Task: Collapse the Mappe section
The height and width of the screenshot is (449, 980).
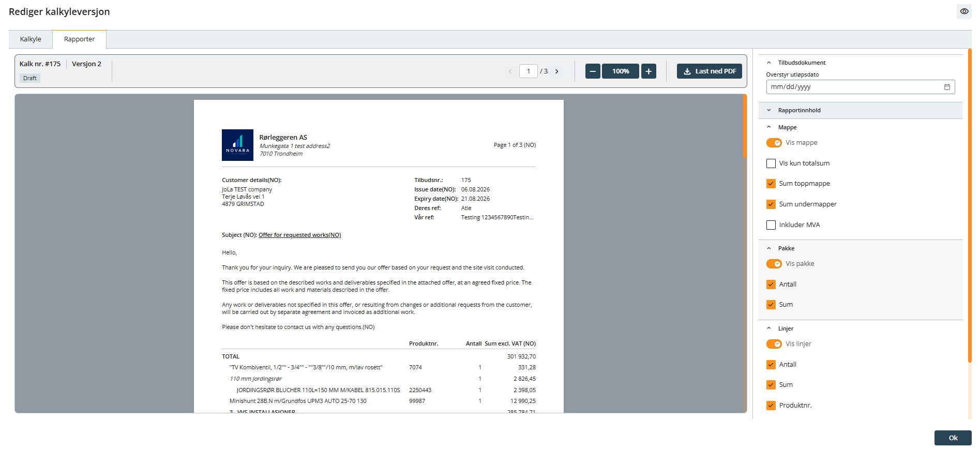Action: [x=769, y=127]
